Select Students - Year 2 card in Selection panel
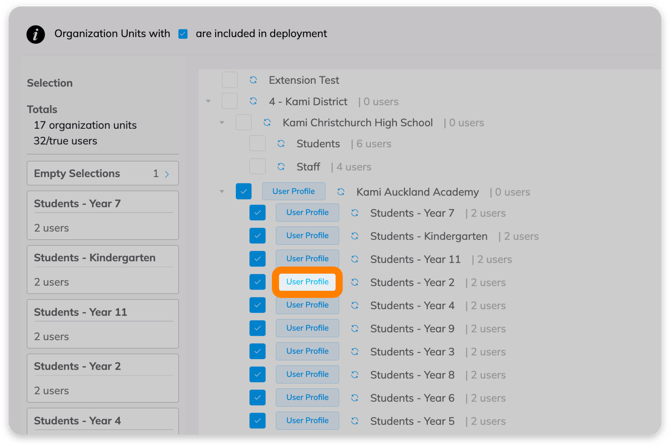The image size is (670, 446). [x=103, y=378]
